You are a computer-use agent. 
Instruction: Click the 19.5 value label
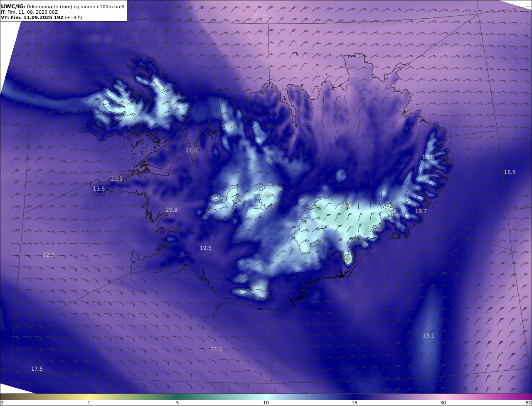click(x=206, y=248)
